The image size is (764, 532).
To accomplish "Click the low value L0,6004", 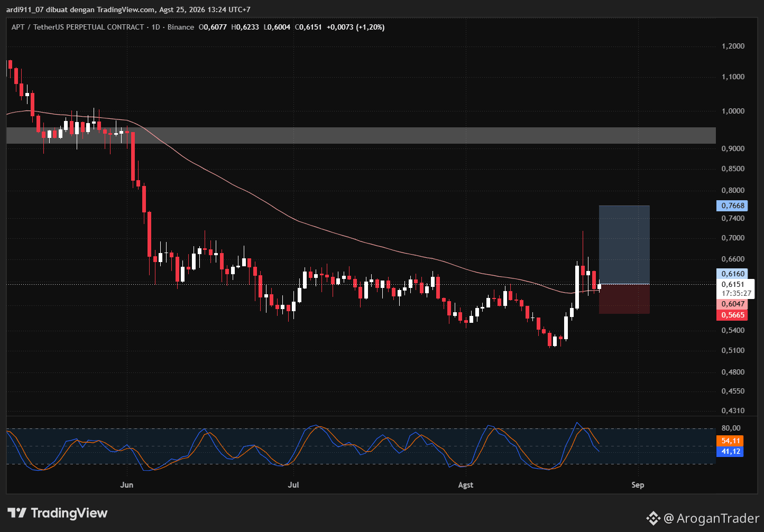I will (x=277, y=27).
